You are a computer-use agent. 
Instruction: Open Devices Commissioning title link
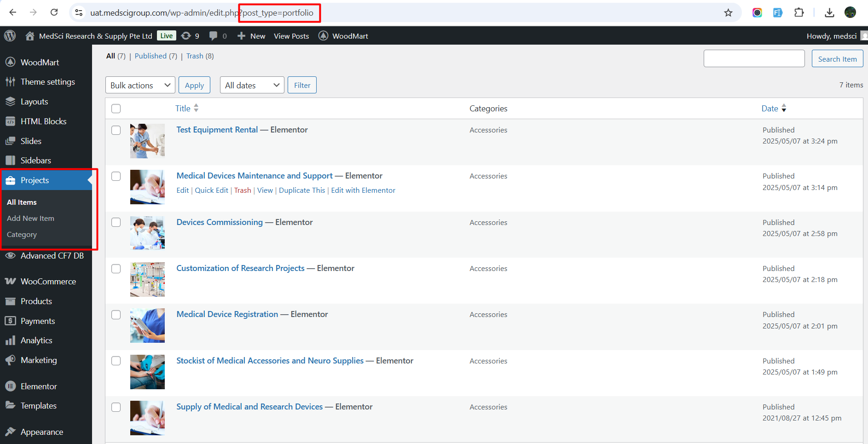pyautogui.click(x=220, y=222)
